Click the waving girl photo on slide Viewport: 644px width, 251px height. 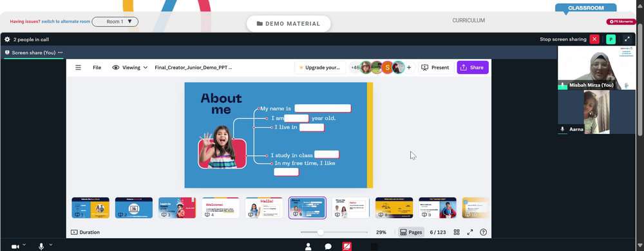tap(222, 147)
